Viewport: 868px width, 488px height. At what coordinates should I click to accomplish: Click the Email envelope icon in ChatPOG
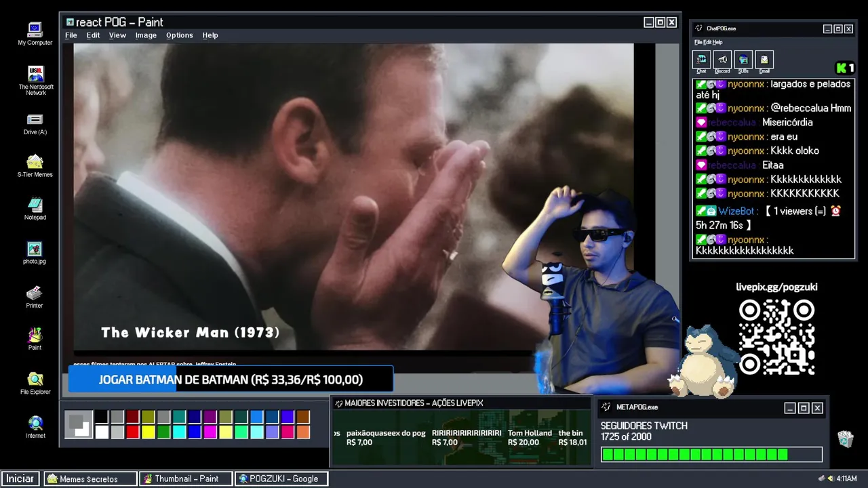(764, 61)
